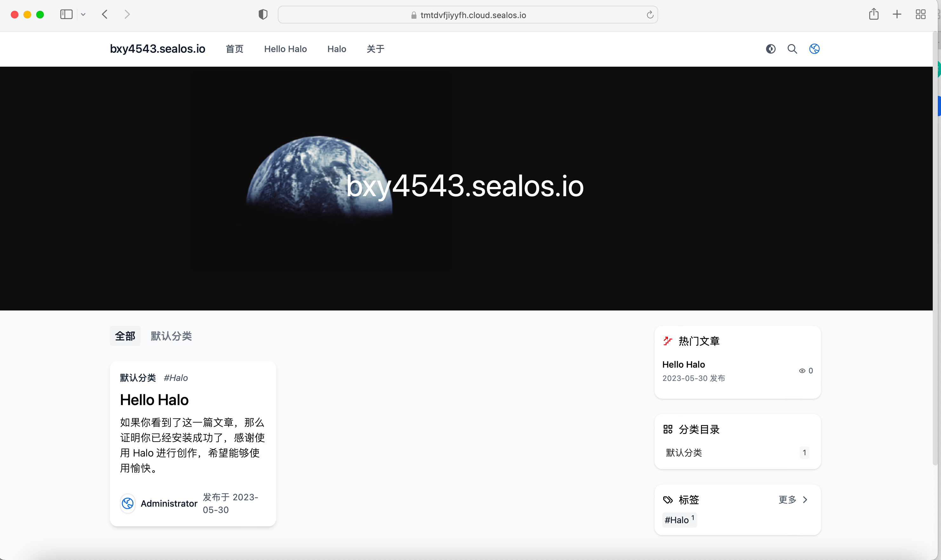Open the 首页 navigation item
The image size is (941, 560).
(x=234, y=49)
